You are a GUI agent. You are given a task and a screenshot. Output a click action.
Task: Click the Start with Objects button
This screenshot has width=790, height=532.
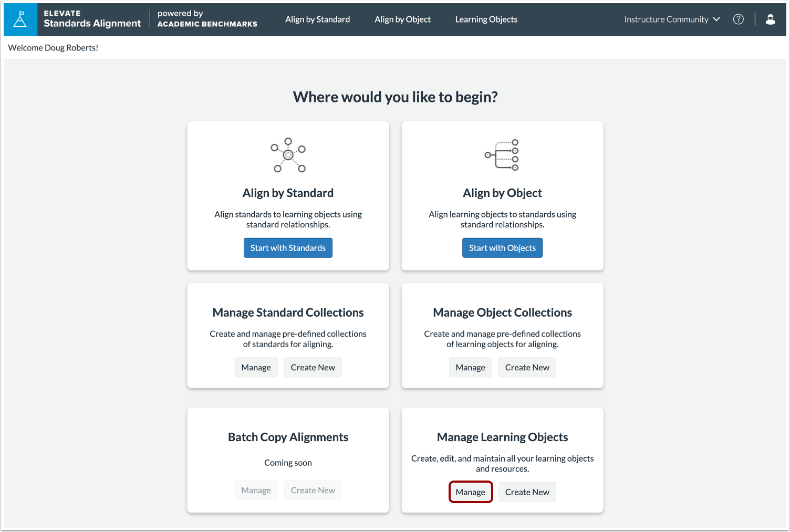click(x=502, y=247)
